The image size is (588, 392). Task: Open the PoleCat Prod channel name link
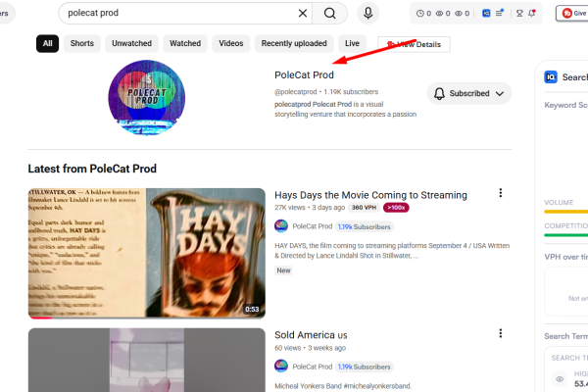[x=304, y=75]
